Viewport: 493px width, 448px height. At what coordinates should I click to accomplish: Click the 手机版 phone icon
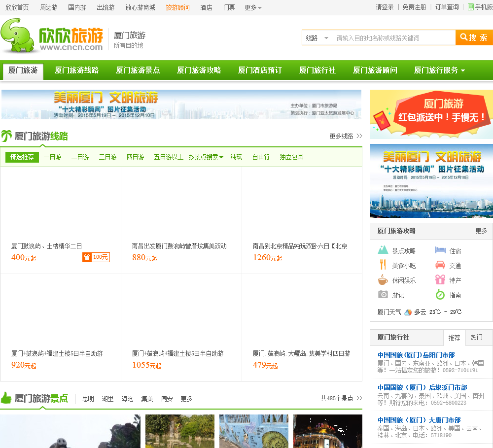click(471, 7)
